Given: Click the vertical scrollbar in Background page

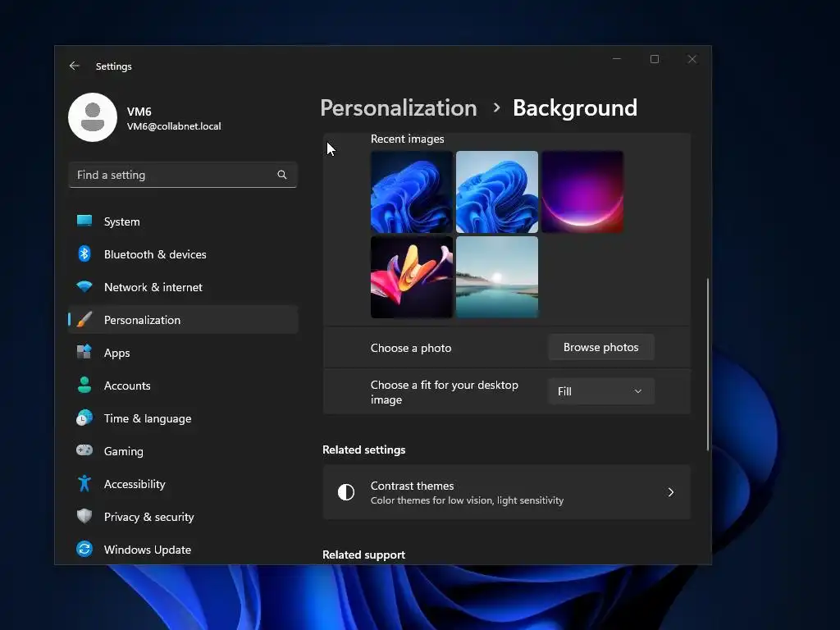Looking at the screenshot, I should (708, 364).
